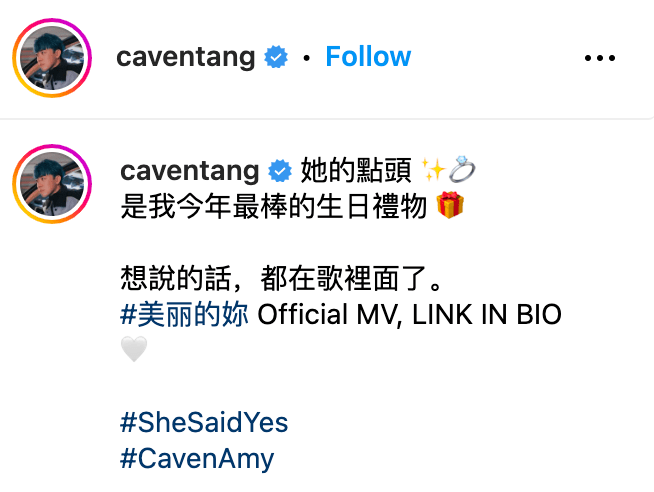Click the white heart emoji
The width and height of the screenshot is (654, 492).
tap(134, 349)
